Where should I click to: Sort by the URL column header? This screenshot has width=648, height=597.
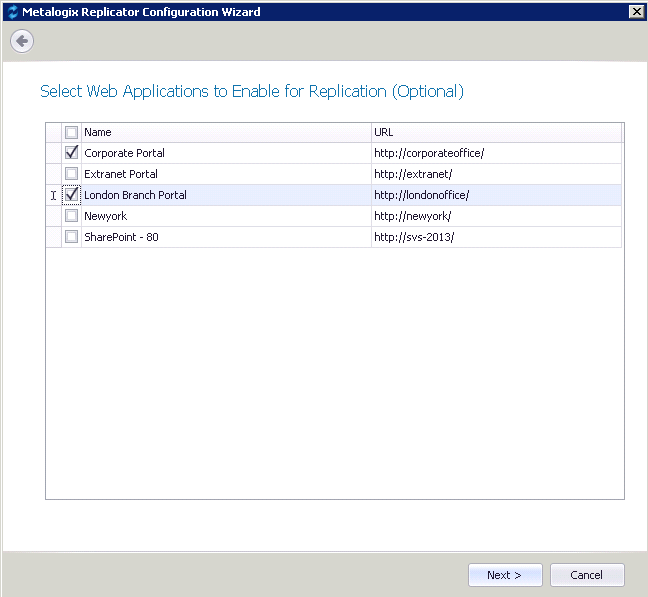(496, 132)
